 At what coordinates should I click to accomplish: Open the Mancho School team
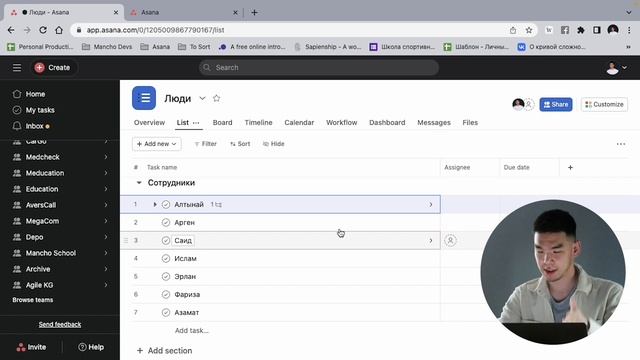click(51, 253)
